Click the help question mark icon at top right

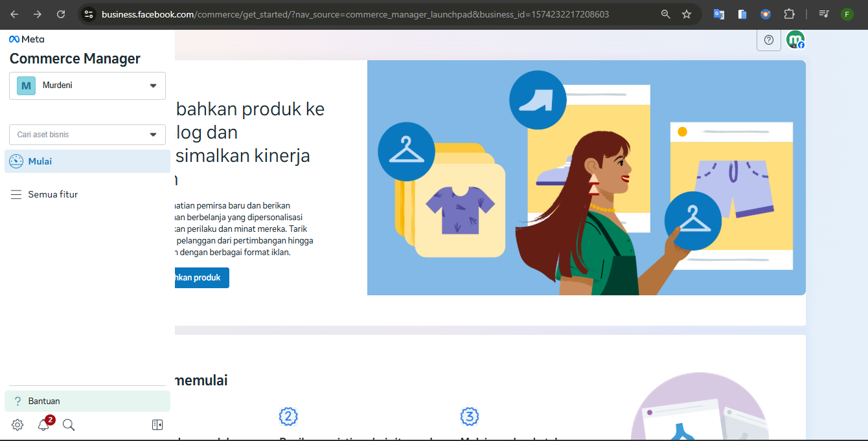768,40
